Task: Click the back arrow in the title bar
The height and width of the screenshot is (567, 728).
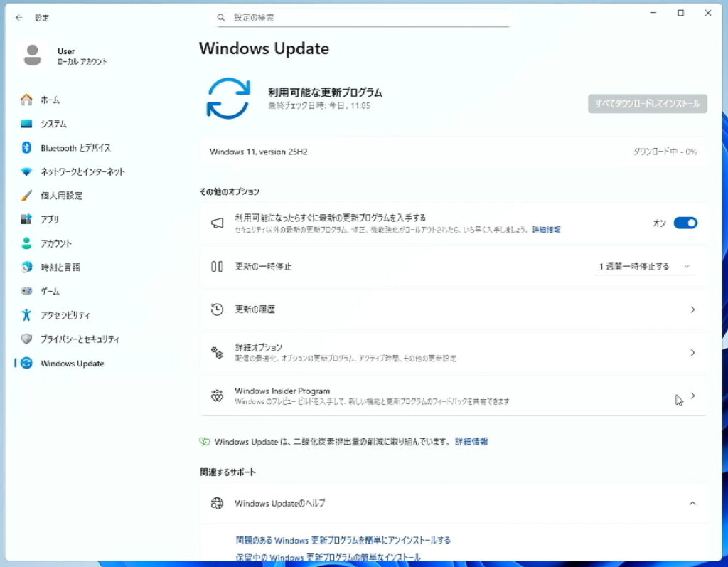Action: coord(18,18)
